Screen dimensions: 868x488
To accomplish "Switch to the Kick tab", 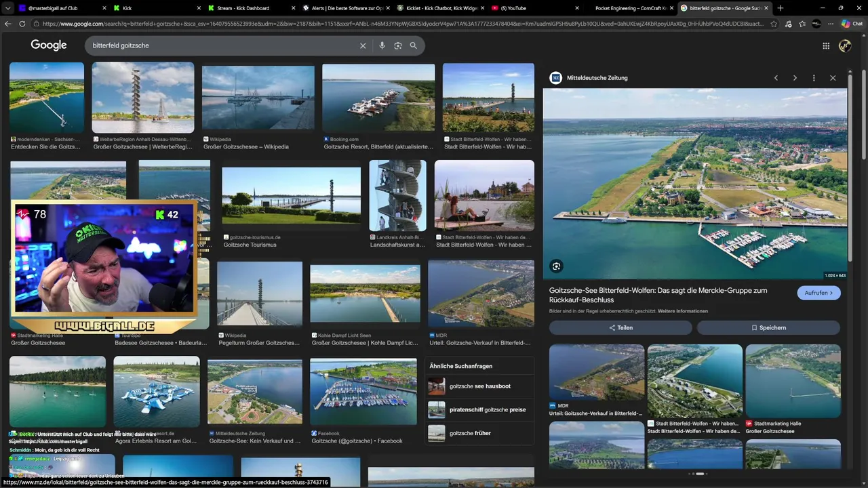I will point(158,8).
